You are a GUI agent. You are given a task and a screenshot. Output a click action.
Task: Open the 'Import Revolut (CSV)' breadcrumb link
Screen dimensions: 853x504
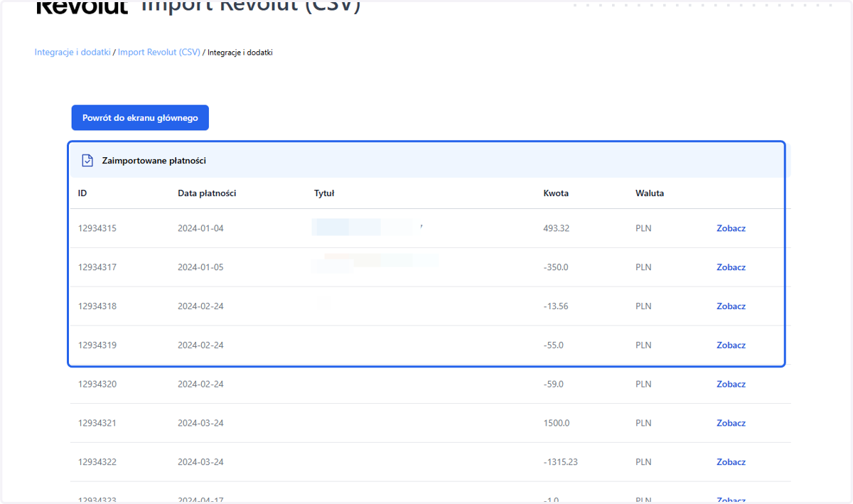(159, 53)
